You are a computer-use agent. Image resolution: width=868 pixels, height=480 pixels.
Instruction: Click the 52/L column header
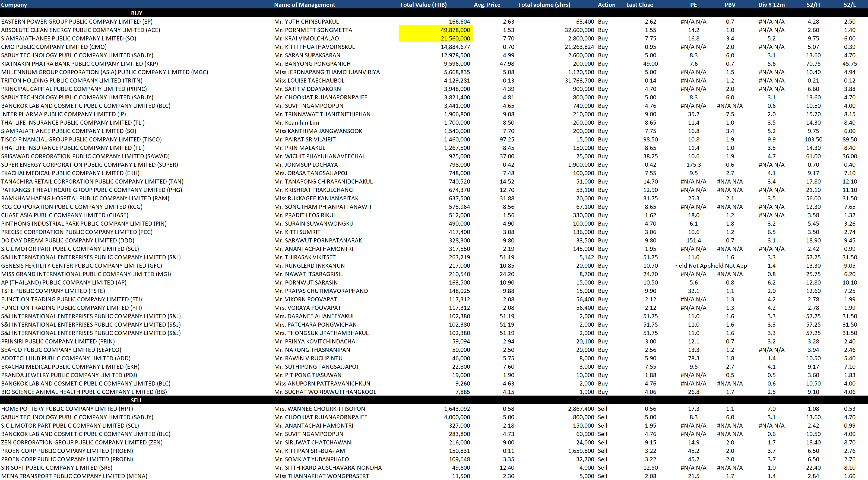tap(850, 5)
